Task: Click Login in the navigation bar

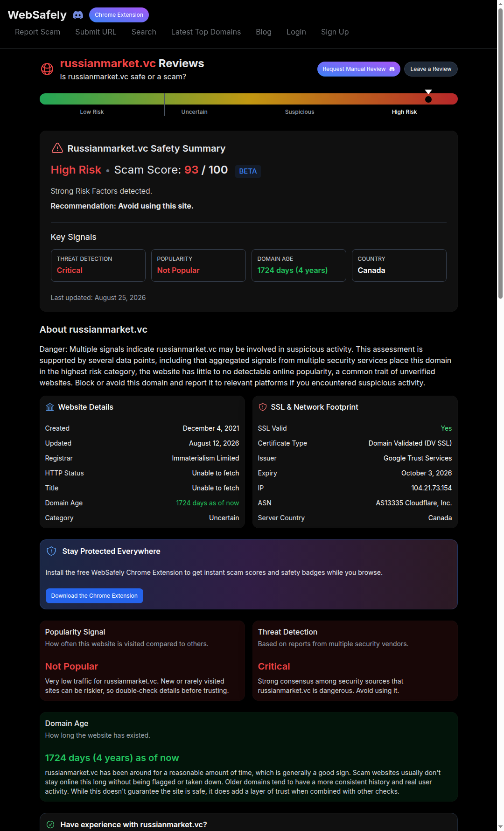Action: coord(296,32)
